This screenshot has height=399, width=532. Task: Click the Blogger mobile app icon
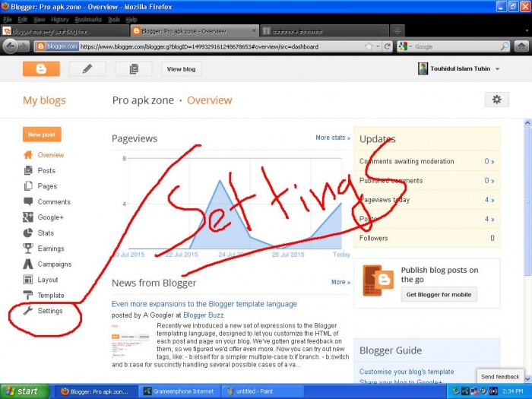pos(378,280)
